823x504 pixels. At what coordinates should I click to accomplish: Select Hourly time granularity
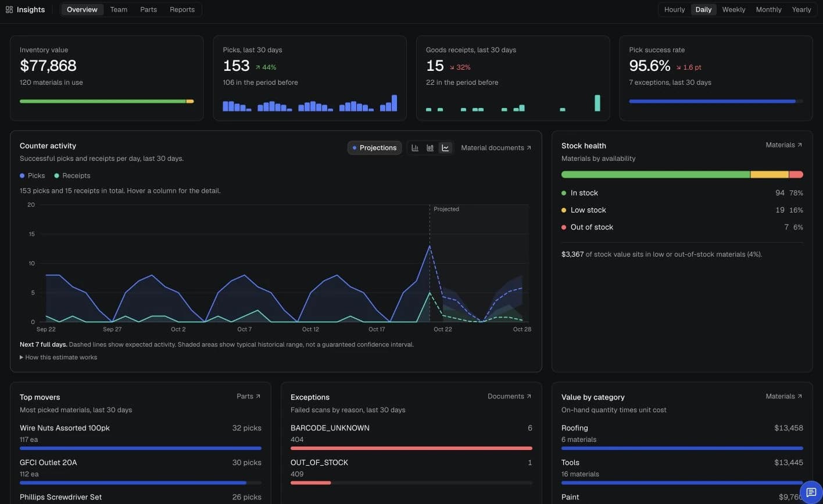(674, 10)
